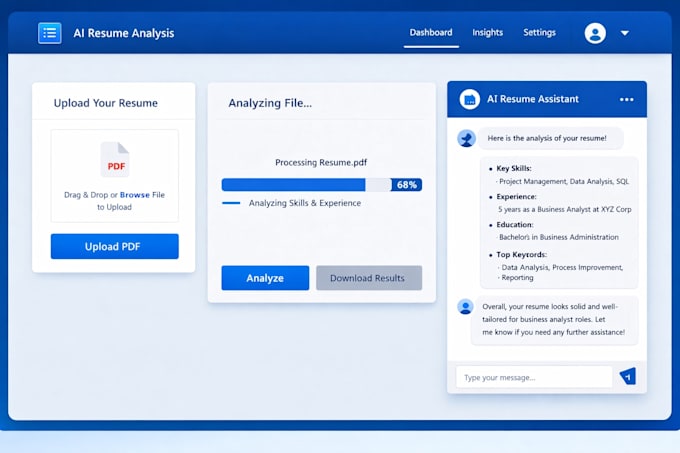The width and height of the screenshot is (680, 453).
Task: Click the 'Experience:' bullet label
Action: pyautogui.click(x=516, y=196)
